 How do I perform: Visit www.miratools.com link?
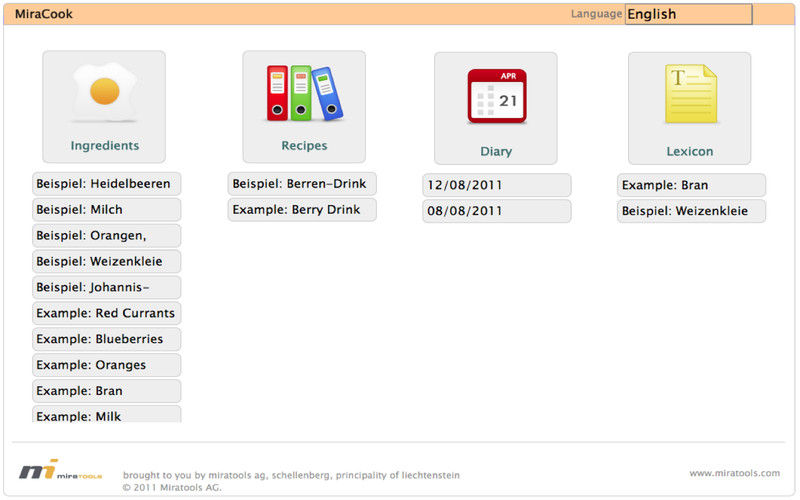point(735,473)
